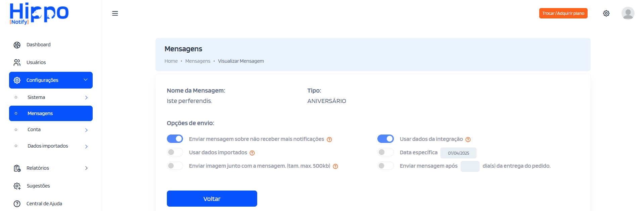Click help icon beside Usar dados da integração
The image size is (644, 211).
pyautogui.click(x=468, y=140)
